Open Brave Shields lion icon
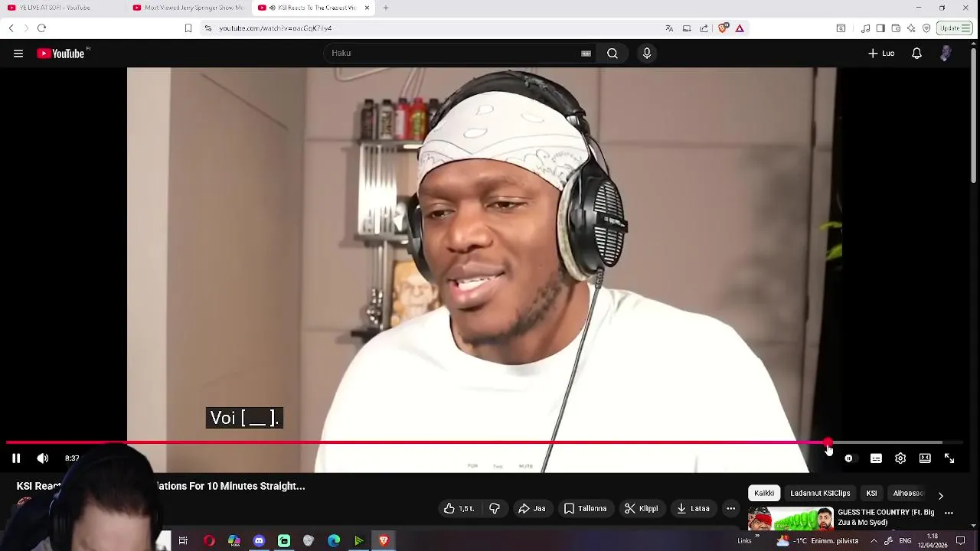This screenshot has height=551, width=980. click(x=723, y=28)
